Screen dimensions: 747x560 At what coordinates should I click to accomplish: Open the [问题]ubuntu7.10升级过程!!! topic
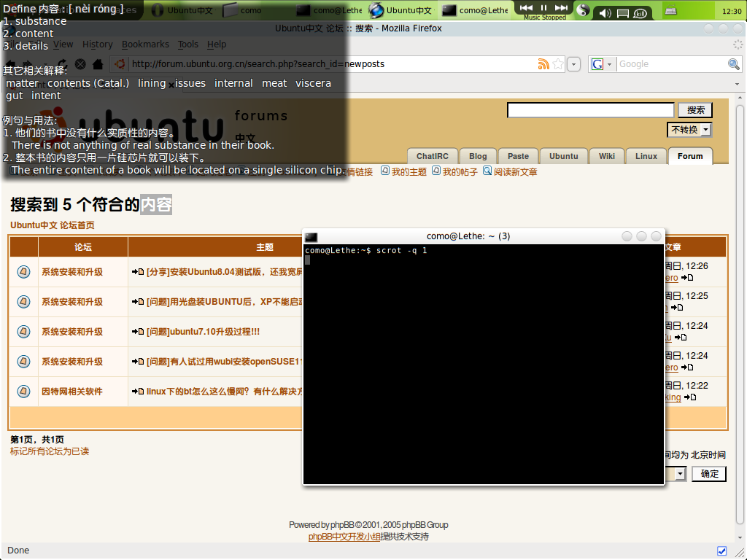[203, 332]
